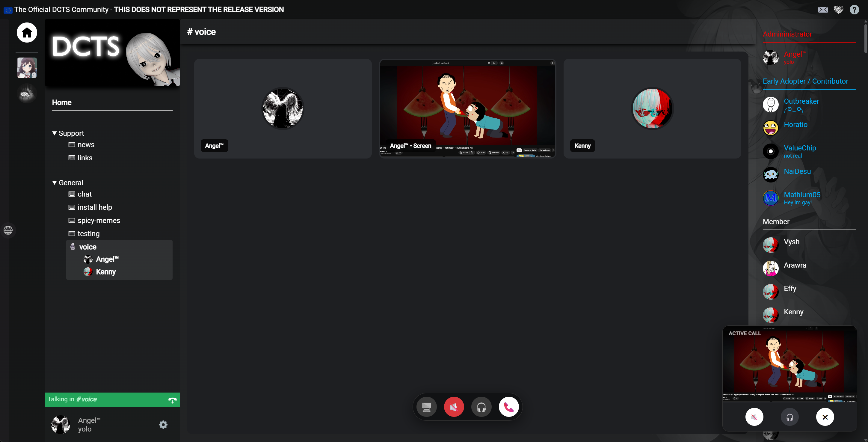This screenshot has width=868, height=442.
Task: Open Kenny in member list
Action: 809,315
